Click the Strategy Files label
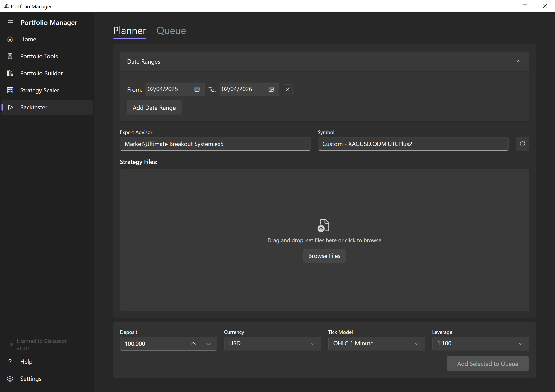The image size is (555, 392). click(x=138, y=162)
